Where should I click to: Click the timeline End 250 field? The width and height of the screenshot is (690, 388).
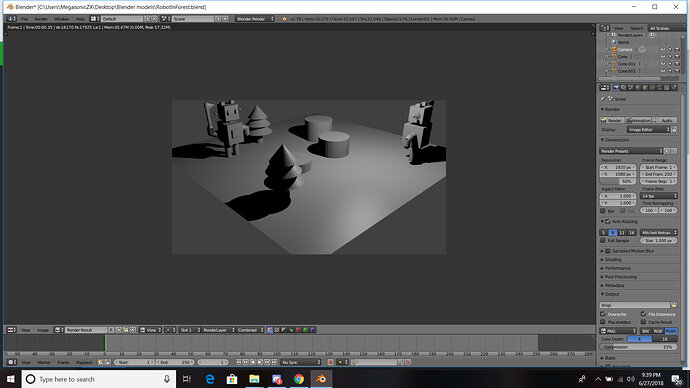175,362
